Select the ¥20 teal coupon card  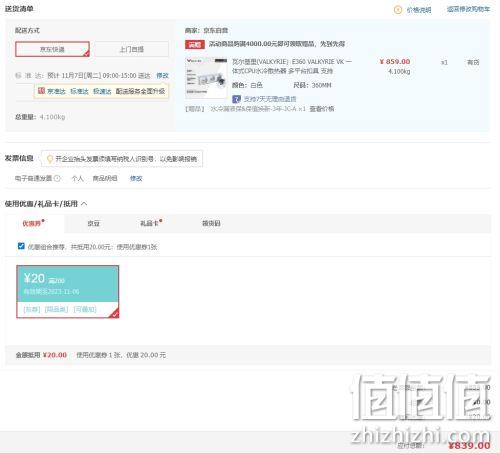(x=68, y=292)
